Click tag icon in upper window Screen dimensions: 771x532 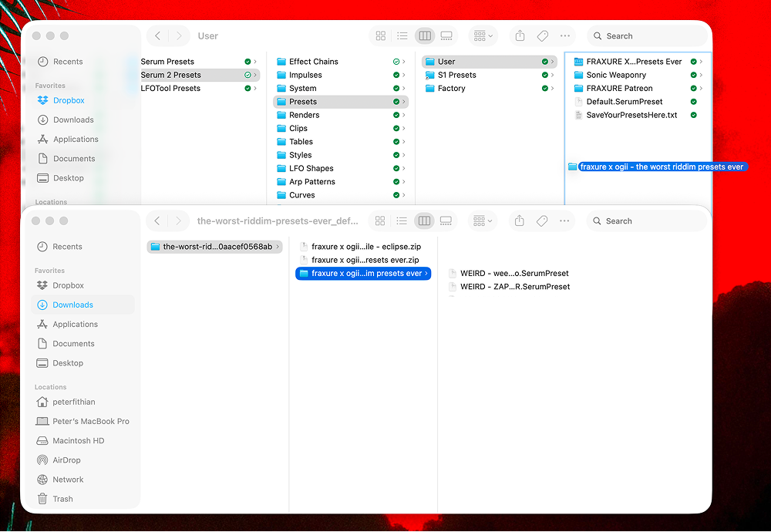point(542,36)
